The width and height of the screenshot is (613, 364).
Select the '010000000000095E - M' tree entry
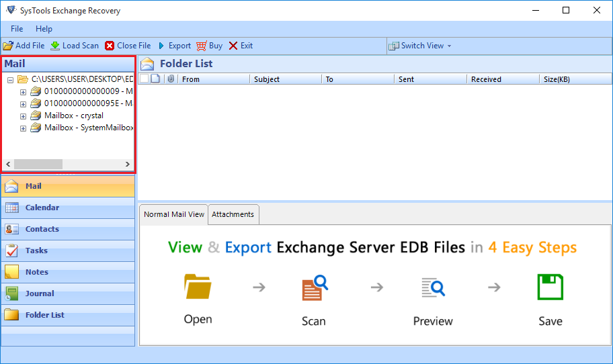88,103
